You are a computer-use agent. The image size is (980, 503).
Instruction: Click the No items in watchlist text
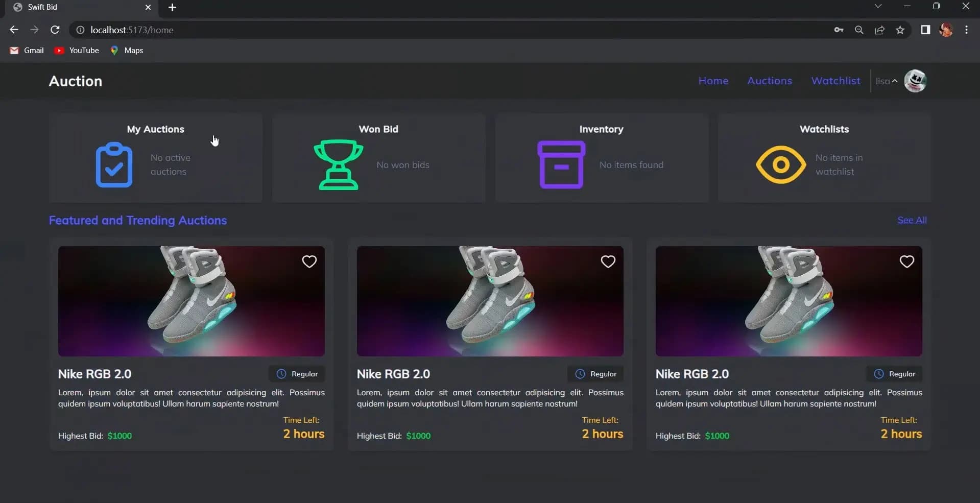pyautogui.click(x=839, y=164)
